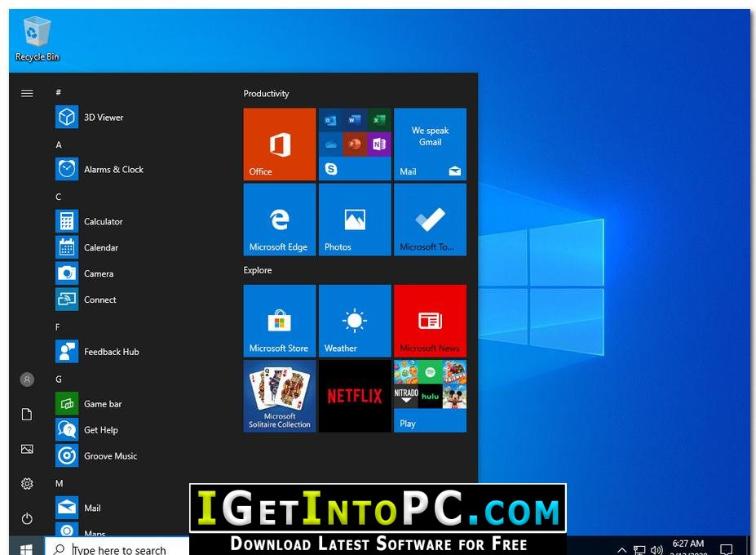Open the Photos tile
This screenshot has height=555, width=756.
point(355,219)
